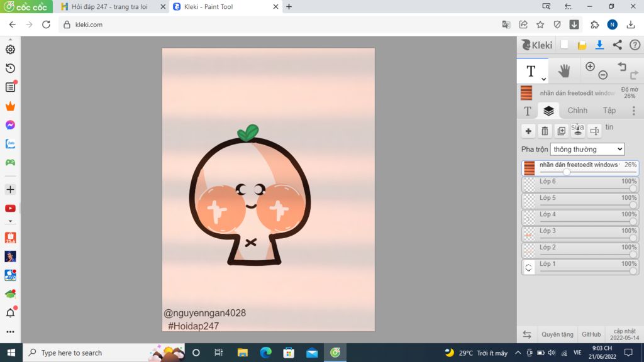Open an image file via folder icon
Screen dimensions: 644x362
click(582, 45)
